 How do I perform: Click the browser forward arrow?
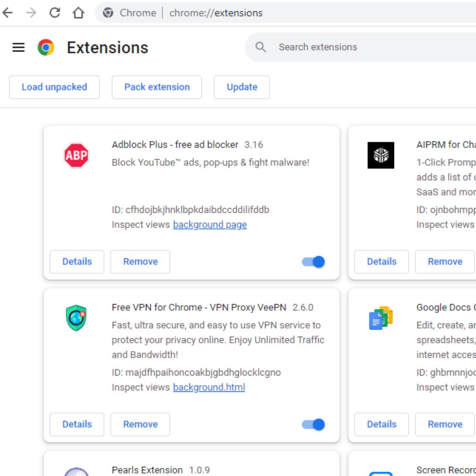pos(31,13)
